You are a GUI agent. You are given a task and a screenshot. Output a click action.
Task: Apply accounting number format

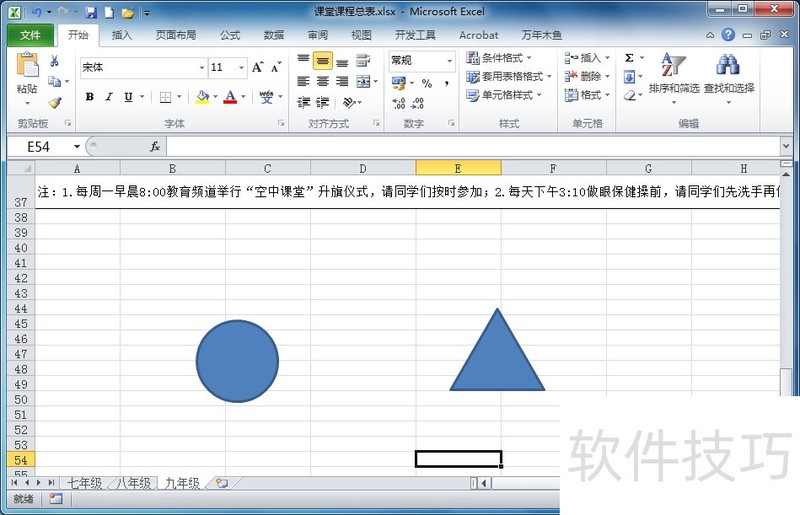(398, 82)
